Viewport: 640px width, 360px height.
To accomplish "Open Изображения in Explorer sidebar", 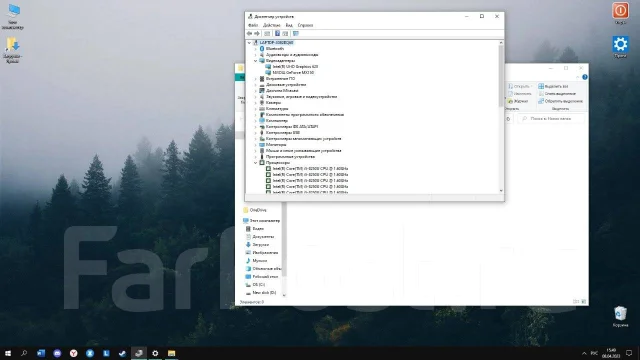I will 262,253.
